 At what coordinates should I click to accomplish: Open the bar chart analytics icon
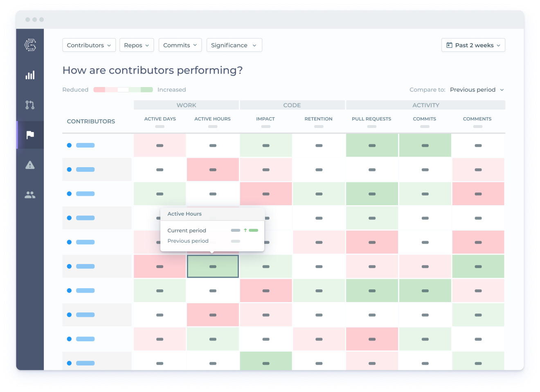[30, 75]
